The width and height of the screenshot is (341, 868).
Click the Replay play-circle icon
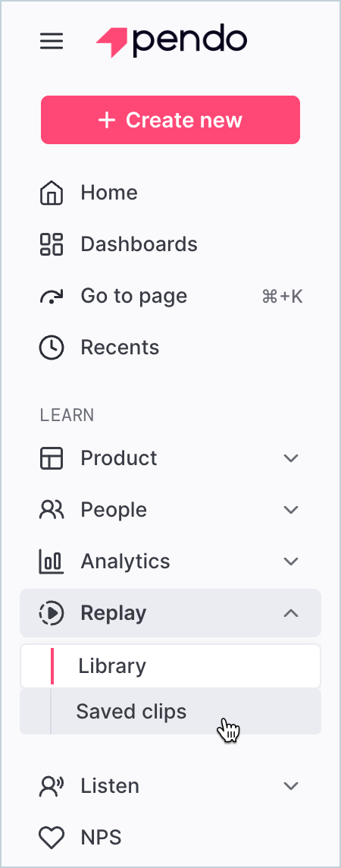coord(52,613)
